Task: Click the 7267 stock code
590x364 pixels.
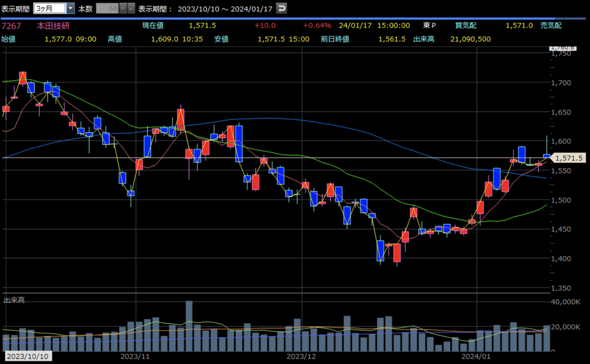Action: coord(11,26)
